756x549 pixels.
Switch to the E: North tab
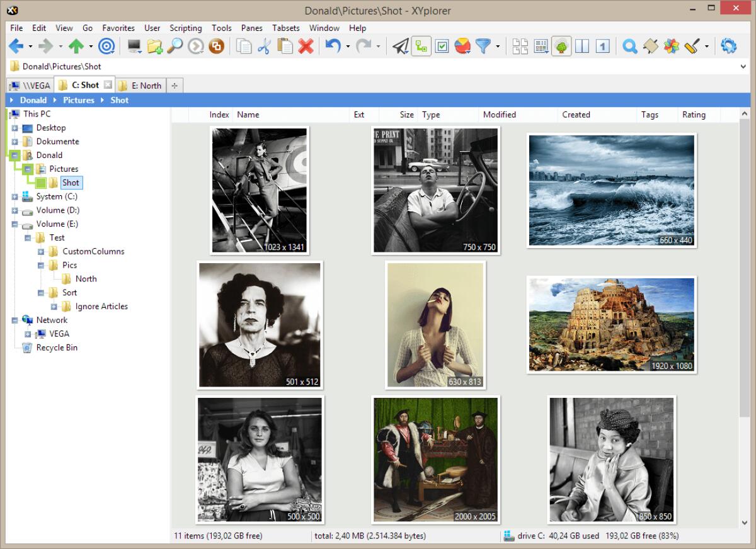click(141, 86)
